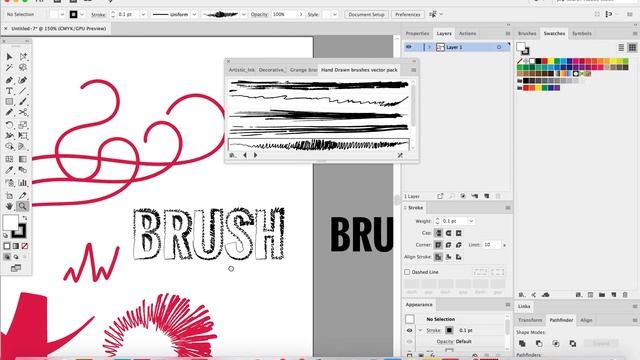Select the black arrow Selection tool
The height and width of the screenshot is (360, 640).
click(9, 57)
